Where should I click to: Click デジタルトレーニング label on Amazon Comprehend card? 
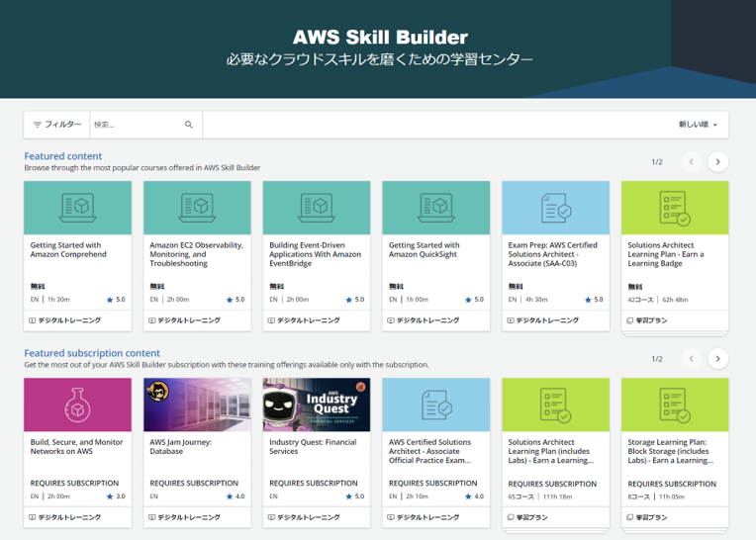(69, 320)
